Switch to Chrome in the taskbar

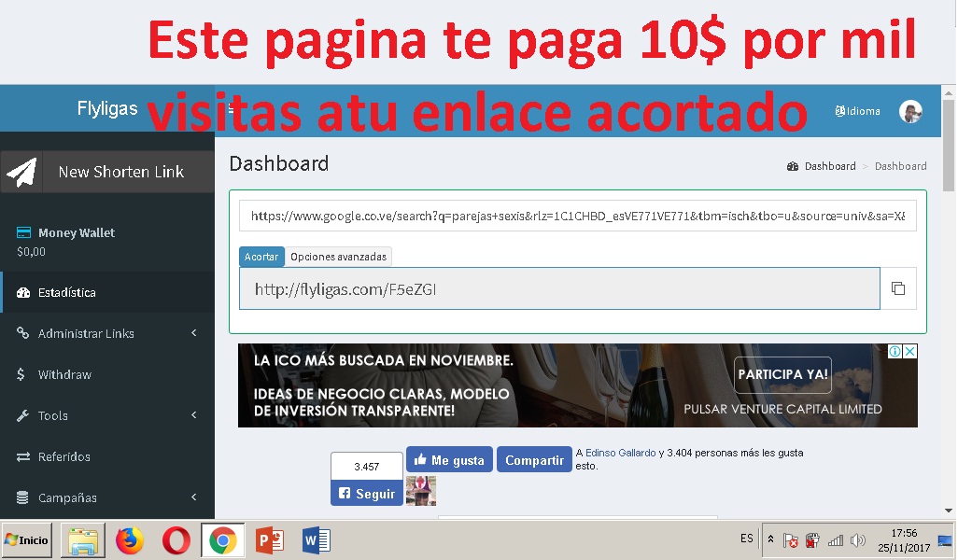(223, 540)
